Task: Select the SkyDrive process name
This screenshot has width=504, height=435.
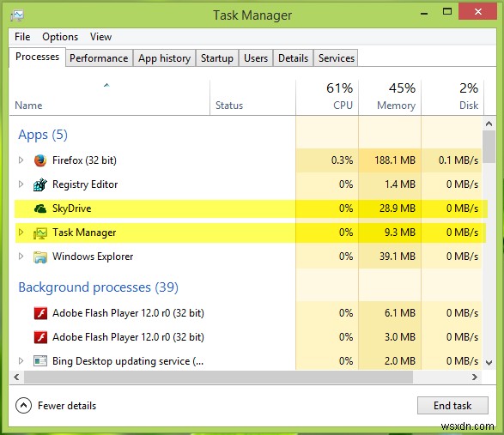Action: (x=71, y=208)
